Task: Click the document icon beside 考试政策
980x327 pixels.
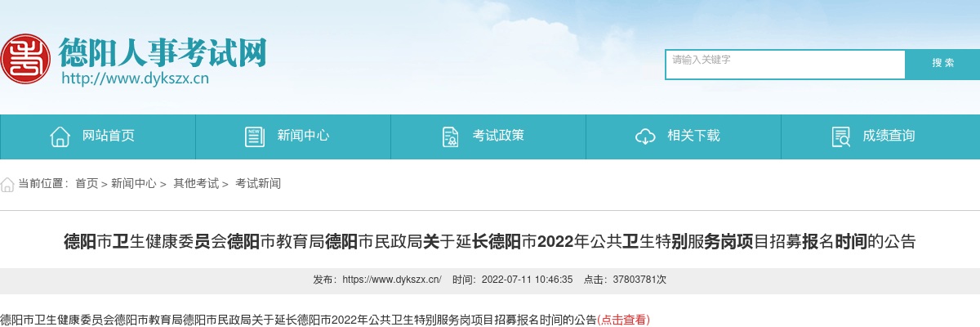Action: coord(450,137)
